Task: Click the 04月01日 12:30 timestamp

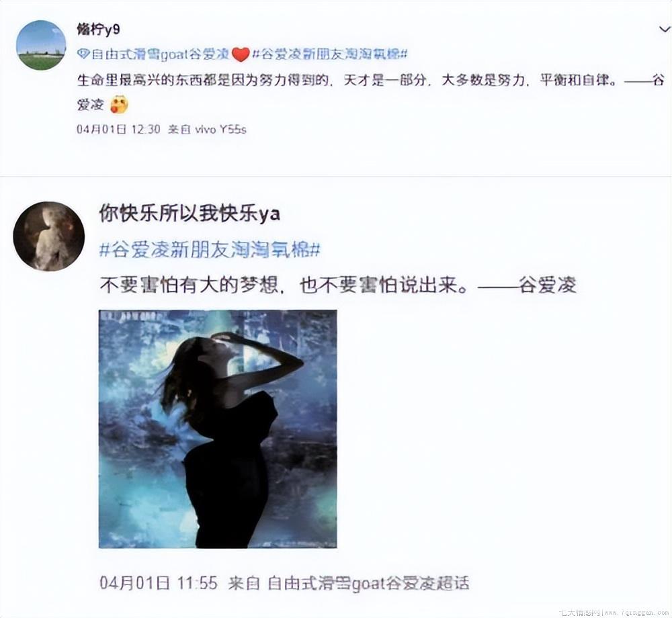Action: click(118, 129)
